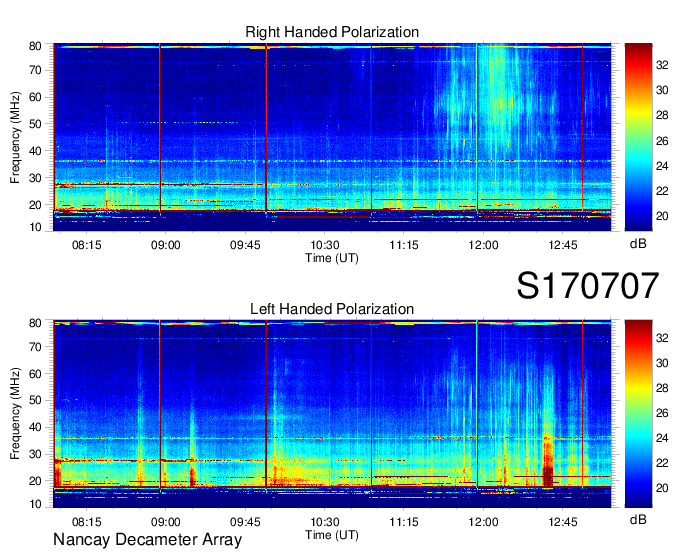Viewport: 680px width, 552px height.
Task: Click the 09:45 tick under the Right Handed plot
Action: pyautogui.click(x=245, y=245)
